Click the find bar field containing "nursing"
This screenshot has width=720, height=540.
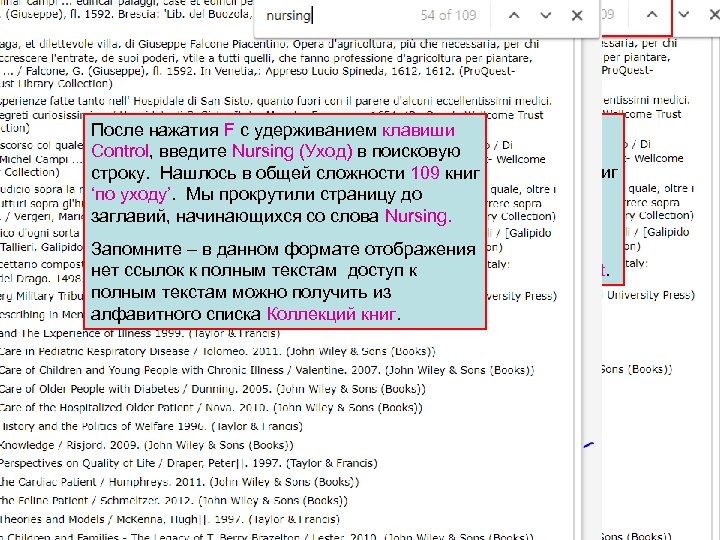[338, 16]
